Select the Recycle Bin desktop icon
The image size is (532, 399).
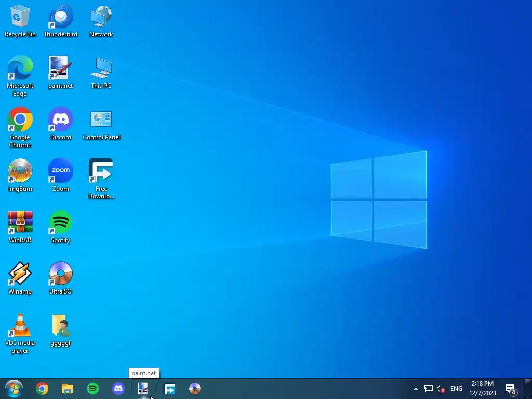(20, 21)
